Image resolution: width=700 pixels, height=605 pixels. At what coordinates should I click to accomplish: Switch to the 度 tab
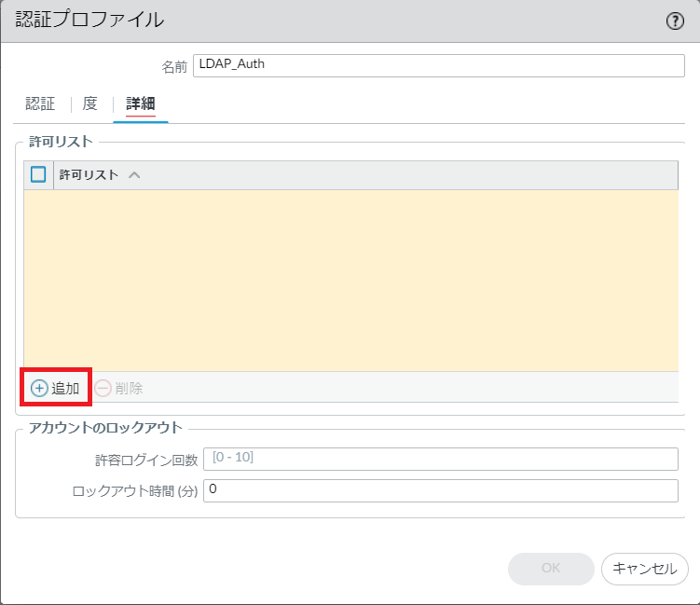(x=89, y=103)
